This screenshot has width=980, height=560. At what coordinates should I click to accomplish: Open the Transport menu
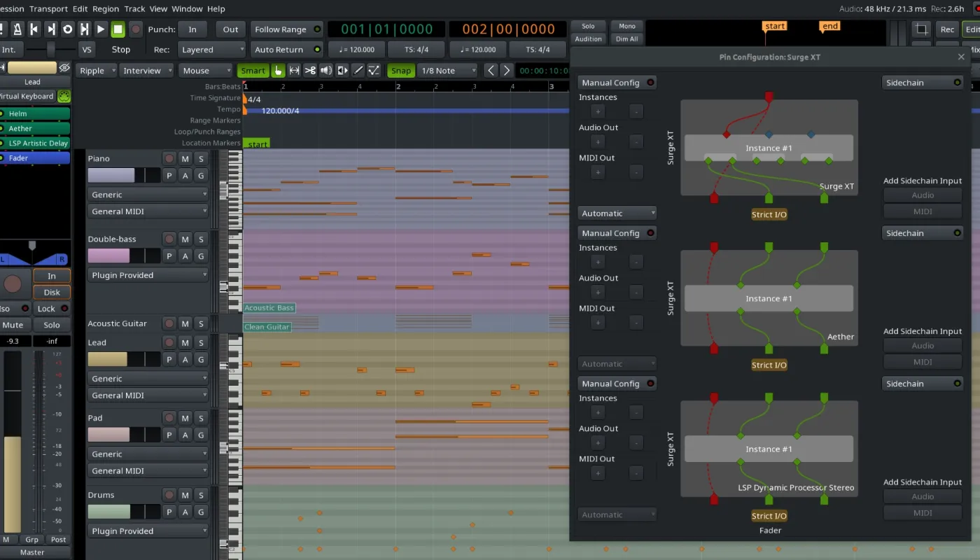click(48, 9)
